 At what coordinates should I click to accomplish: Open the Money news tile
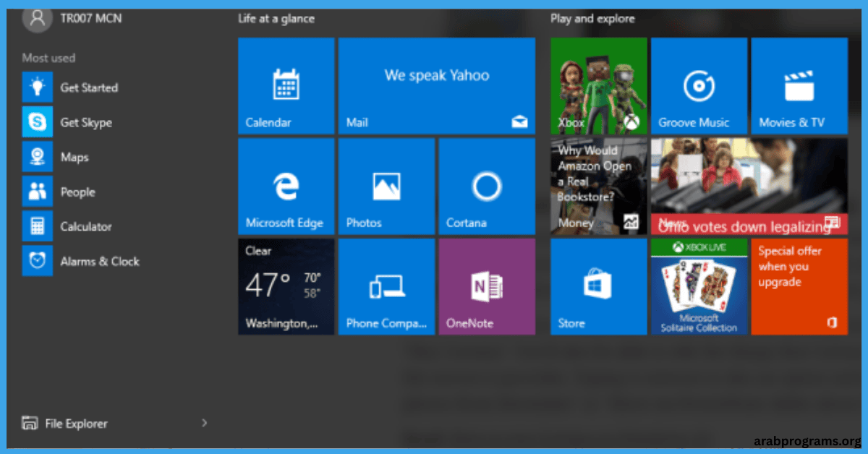[599, 187]
